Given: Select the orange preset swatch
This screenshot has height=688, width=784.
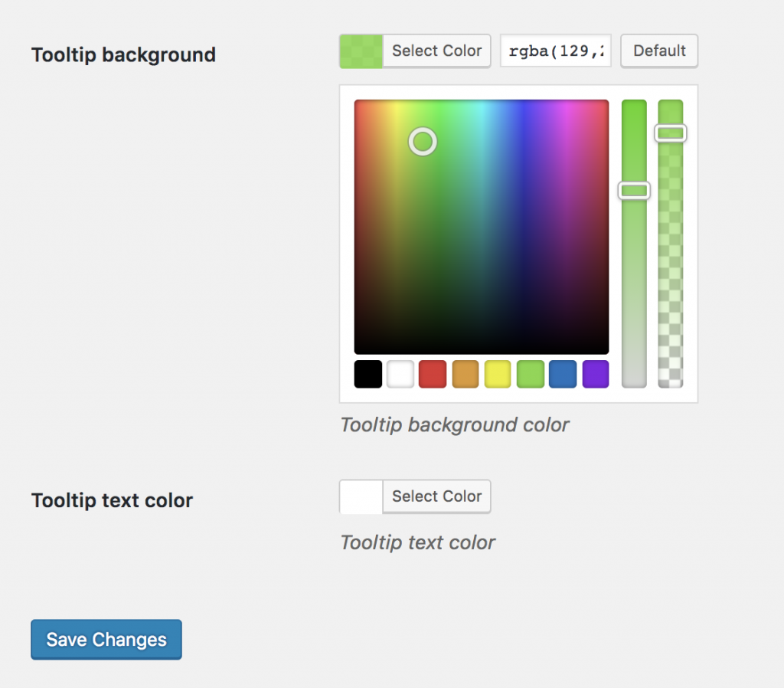Looking at the screenshot, I should (x=465, y=374).
